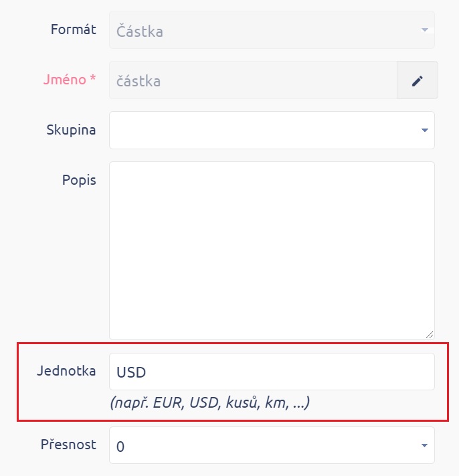
Task: Click the Skupina label
Action: click(x=71, y=130)
